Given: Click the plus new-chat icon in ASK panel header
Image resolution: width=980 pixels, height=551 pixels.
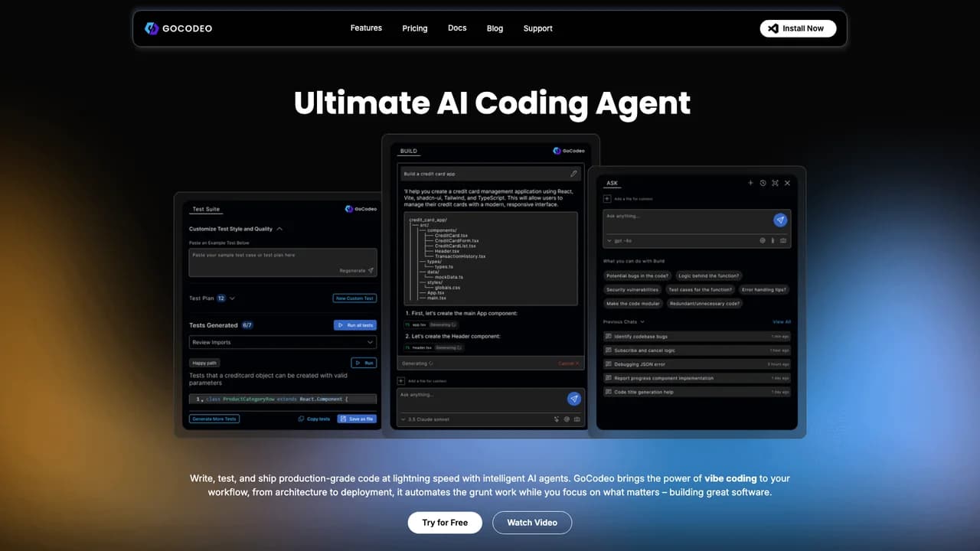Looking at the screenshot, I should tap(751, 183).
